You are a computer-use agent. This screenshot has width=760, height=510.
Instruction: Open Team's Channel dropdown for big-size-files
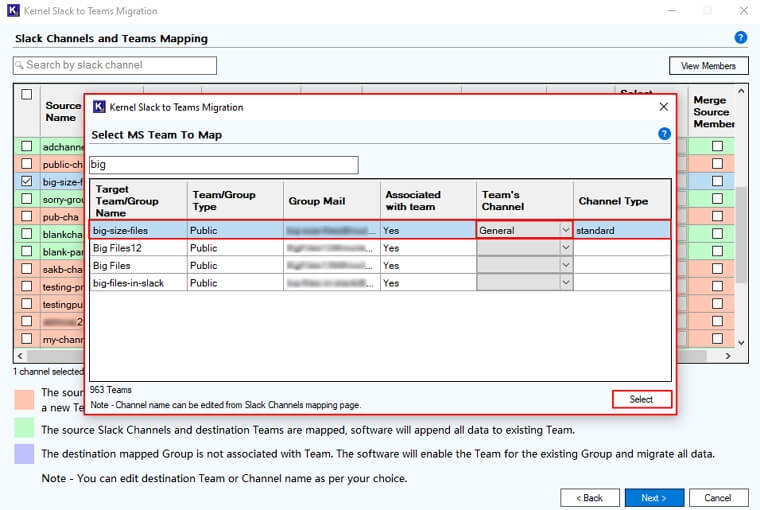565,230
